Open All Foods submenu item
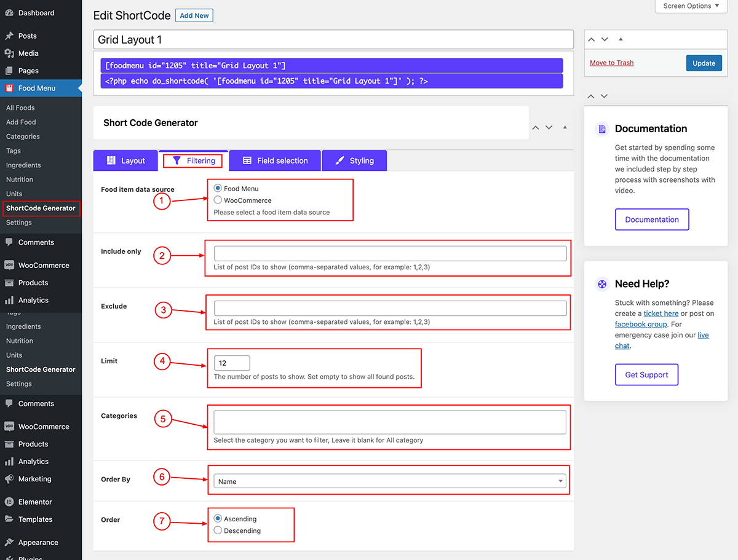738x560 pixels. pos(20,108)
